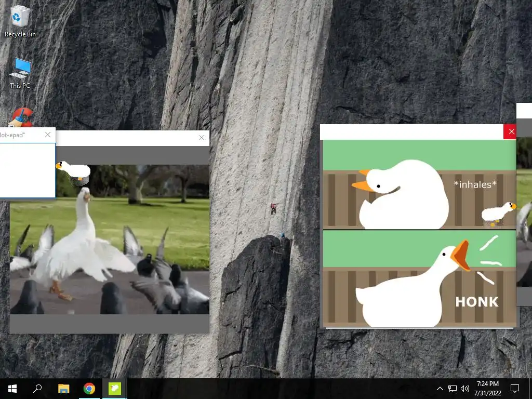Open the Recycle Bin desktop icon
This screenshot has height=399, width=532.
20,21
